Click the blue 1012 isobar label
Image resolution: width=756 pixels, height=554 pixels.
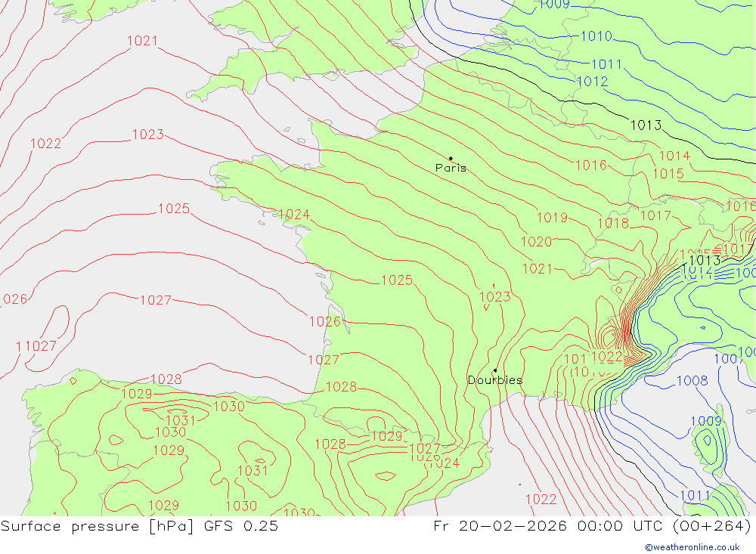pyautogui.click(x=592, y=82)
